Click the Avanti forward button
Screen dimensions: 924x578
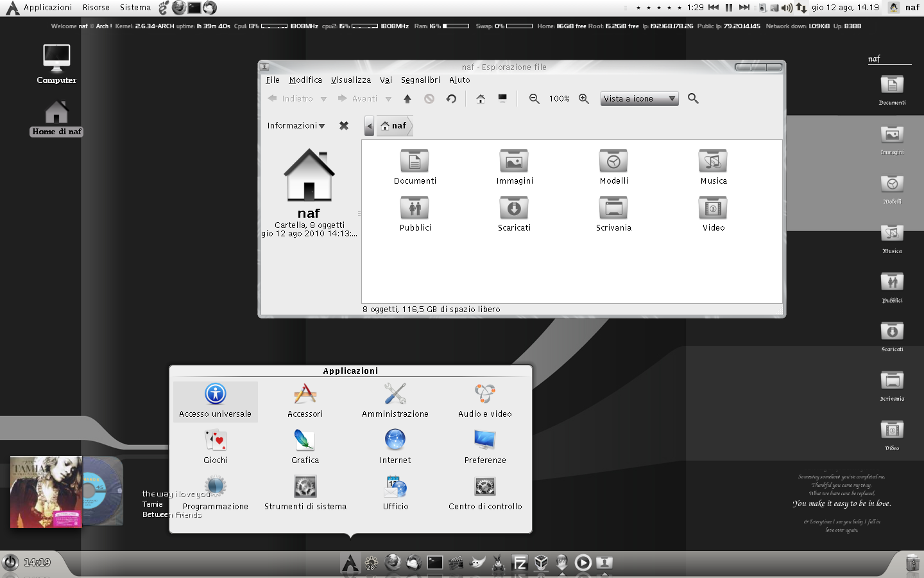[358, 98]
